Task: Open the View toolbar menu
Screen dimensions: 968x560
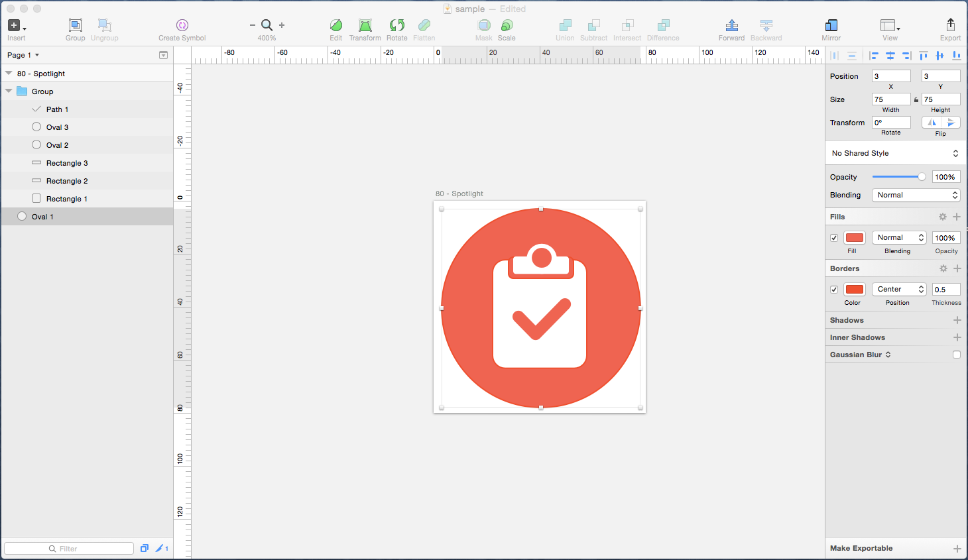Action: tap(890, 25)
